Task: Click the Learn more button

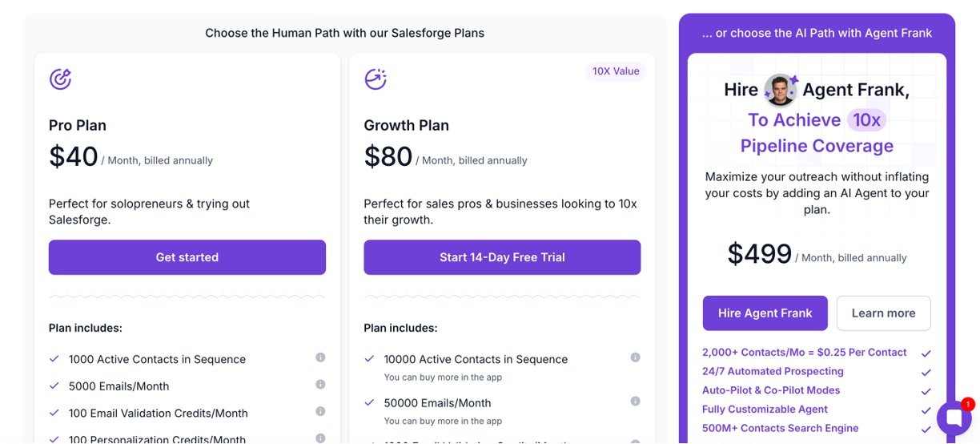Action: 883,313
